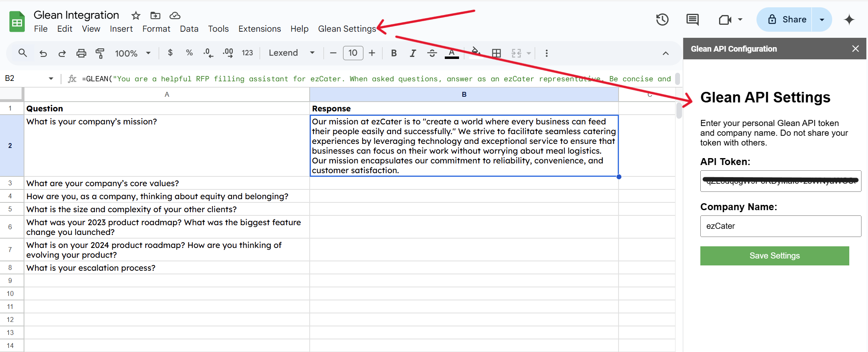The image size is (868, 352).
Task: Redo the last action
Action: click(62, 53)
